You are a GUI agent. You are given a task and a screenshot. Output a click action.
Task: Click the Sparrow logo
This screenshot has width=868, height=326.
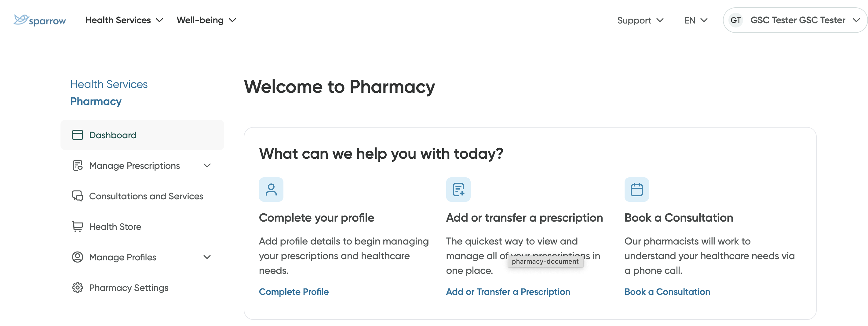[x=39, y=20]
